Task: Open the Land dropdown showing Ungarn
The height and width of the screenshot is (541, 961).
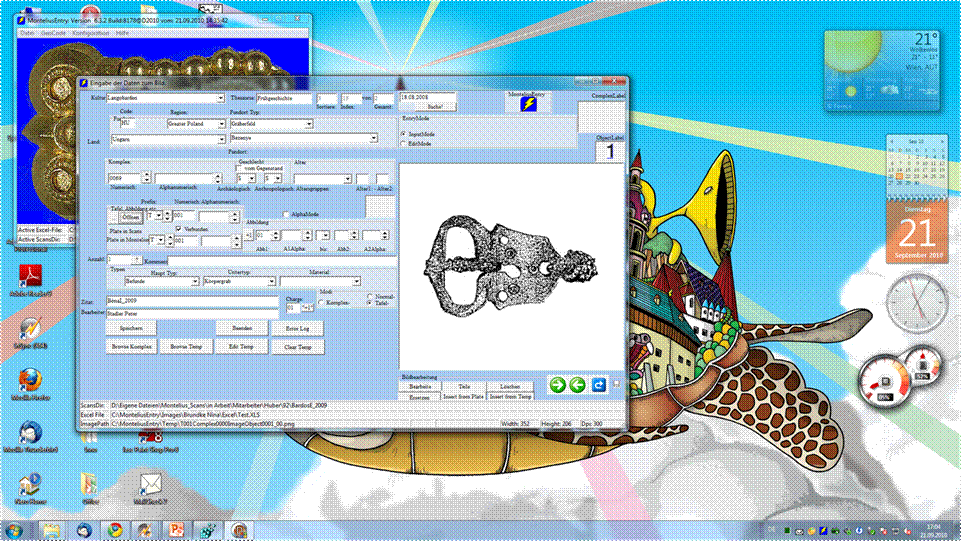Action: point(221,139)
